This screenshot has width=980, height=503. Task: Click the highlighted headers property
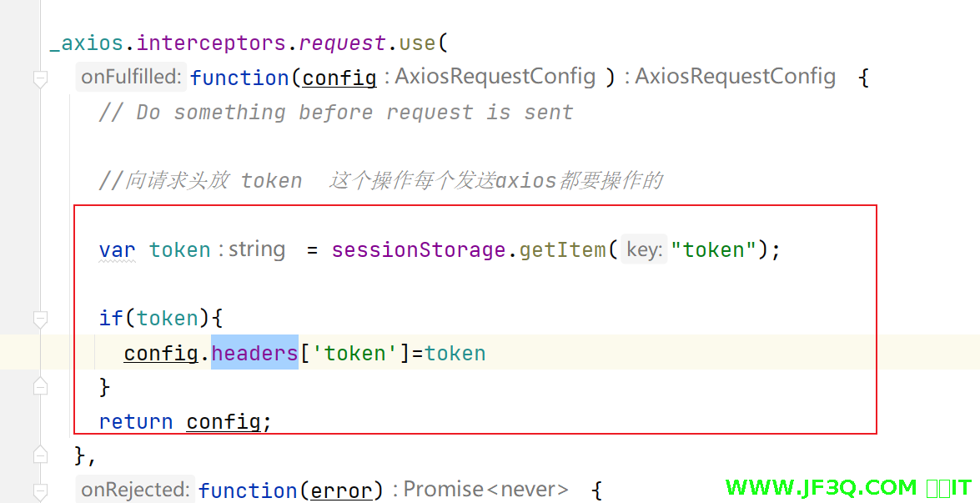click(x=254, y=353)
